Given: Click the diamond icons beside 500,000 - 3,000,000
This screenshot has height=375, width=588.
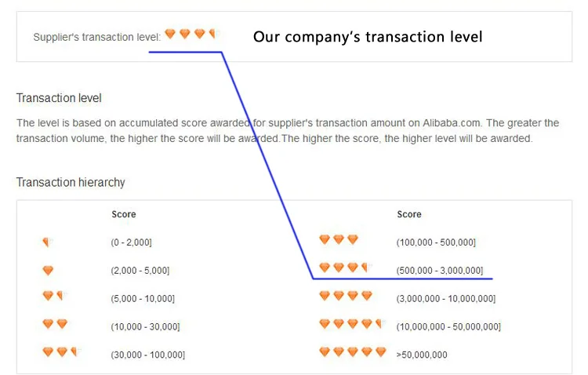Looking at the screenshot, I should (x=343, y=268).
